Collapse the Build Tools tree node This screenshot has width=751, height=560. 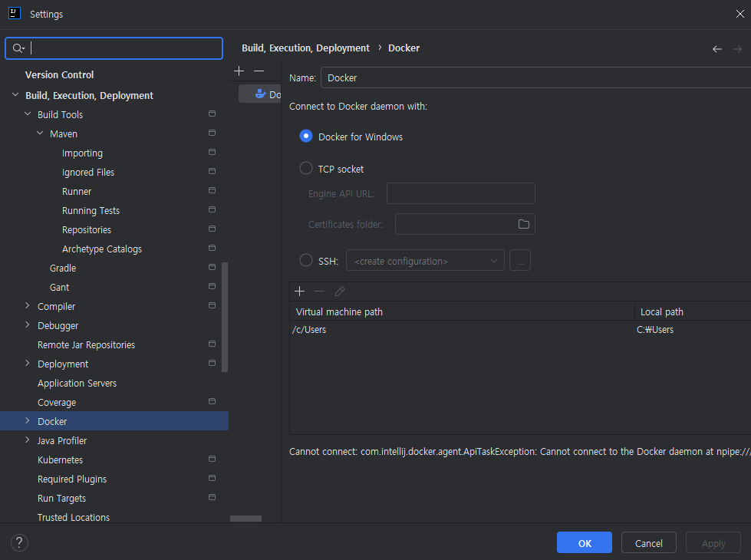[x=28, y=114]
